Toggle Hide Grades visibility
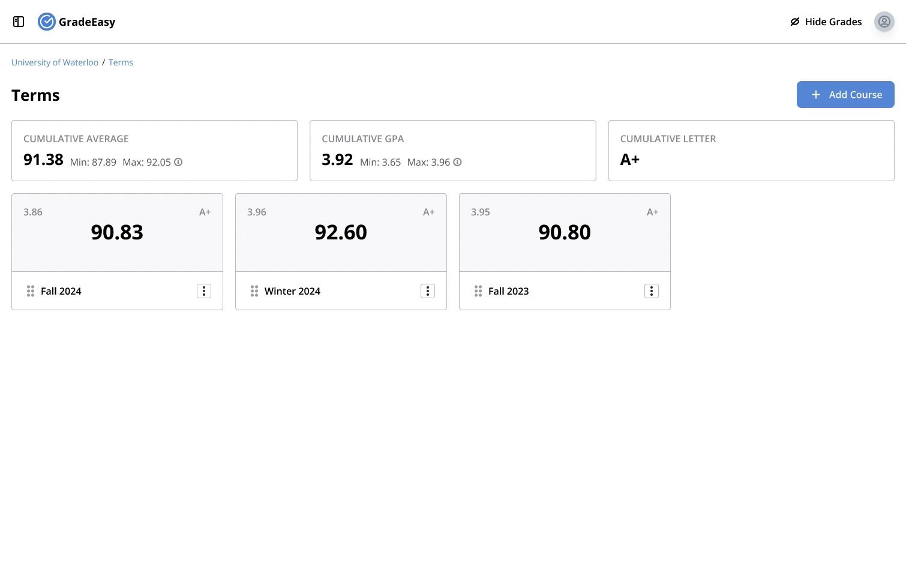The width and height of the screenshot is (906, 588). [x=826, y=22]
